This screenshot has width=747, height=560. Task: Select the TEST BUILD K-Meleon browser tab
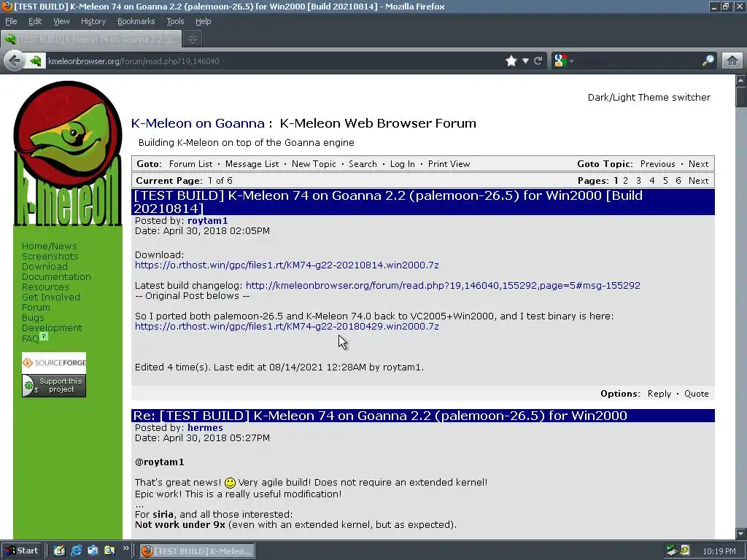pos(91,39)
